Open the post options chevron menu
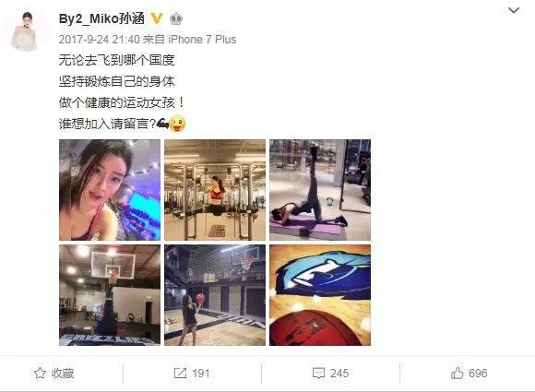This screenshot has width=535, height=392. (514, 10)
